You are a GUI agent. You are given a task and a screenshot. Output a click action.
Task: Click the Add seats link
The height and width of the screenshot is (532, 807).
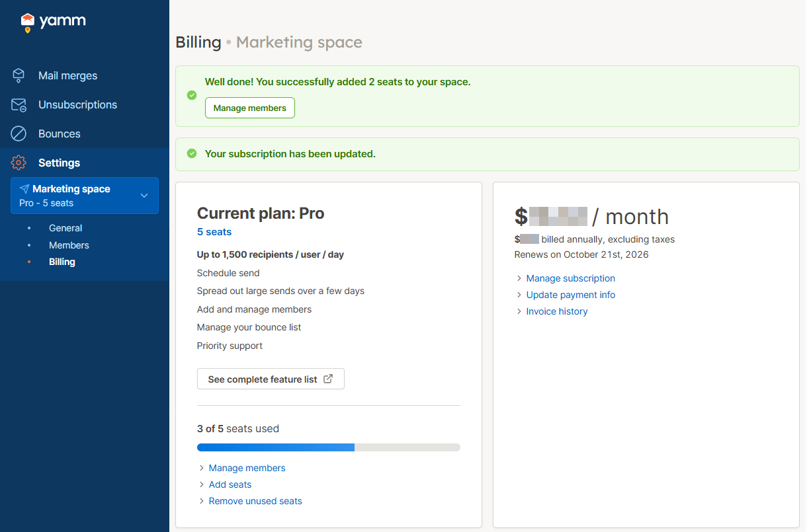(x=230, y=484)
